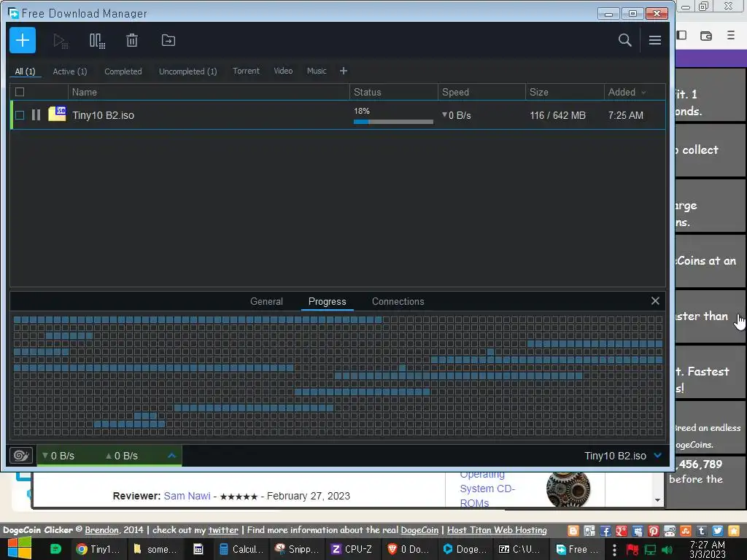747x560 pixels.
Task: Open the browser sidebar panel icon
Action: (x=682, y=35)
